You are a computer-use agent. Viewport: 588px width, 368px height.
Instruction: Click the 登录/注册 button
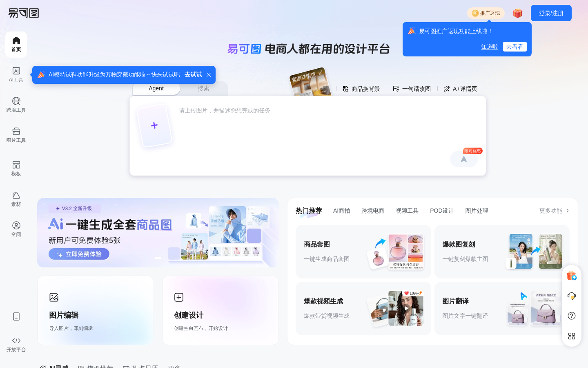click(551, 13)
